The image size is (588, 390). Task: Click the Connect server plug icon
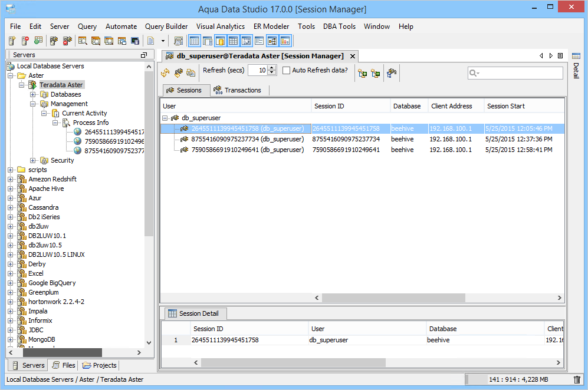point(54,41)
